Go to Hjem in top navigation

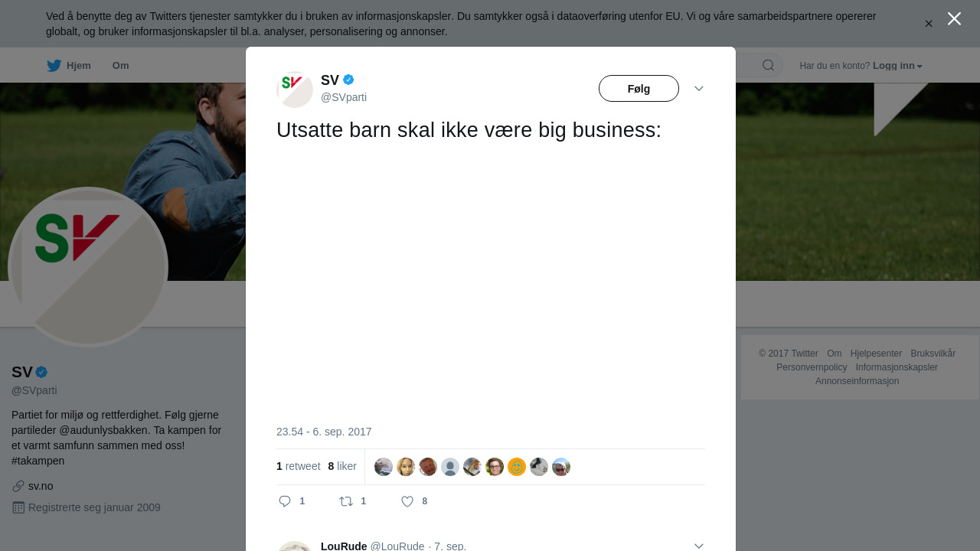(x=79, y=66)
